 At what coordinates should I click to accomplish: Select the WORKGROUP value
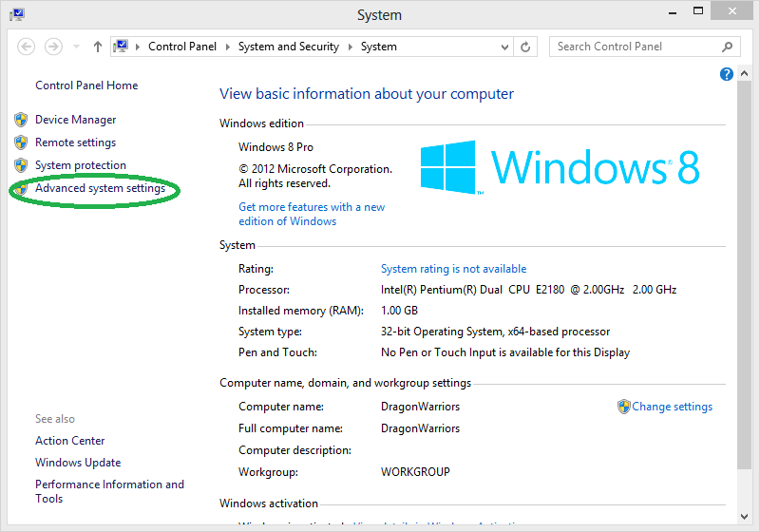(415, 472)
